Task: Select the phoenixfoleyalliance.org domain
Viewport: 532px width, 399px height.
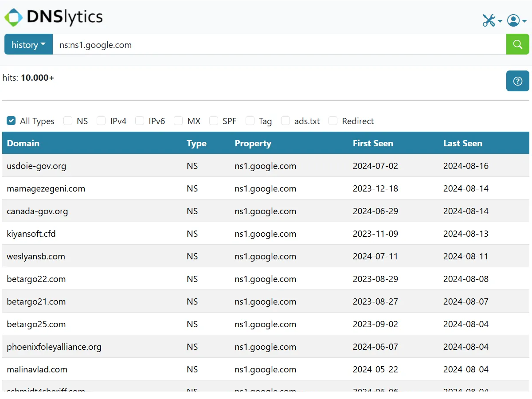Action: [54, 347]
